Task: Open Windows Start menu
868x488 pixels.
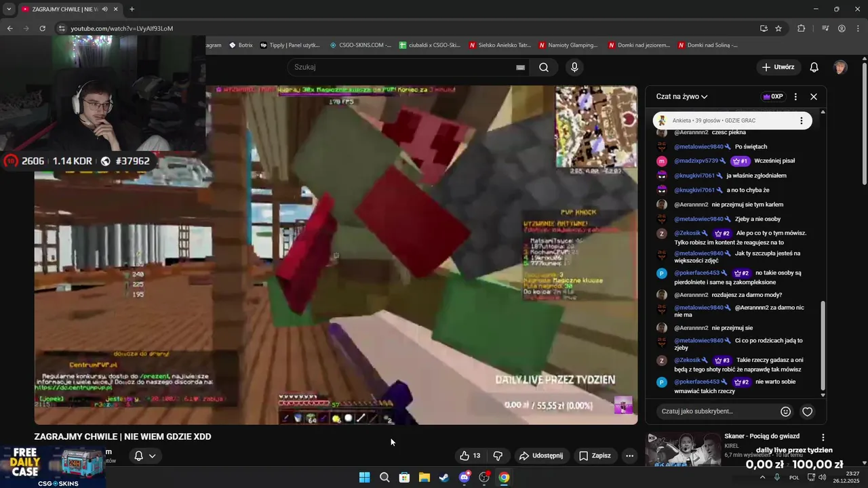Action: [x=364, y=477]
